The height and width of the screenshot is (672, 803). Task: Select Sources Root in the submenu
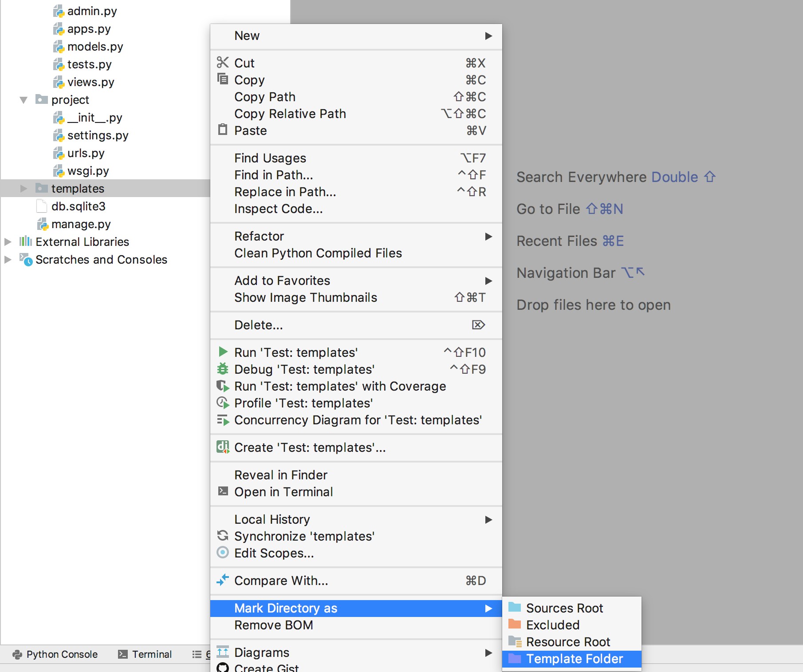tap(564, 608)
